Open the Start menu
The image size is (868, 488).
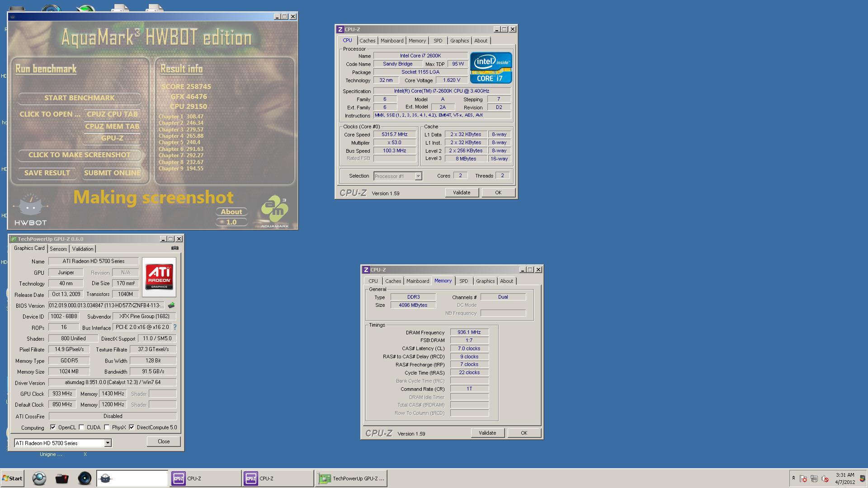coord(12,479)
